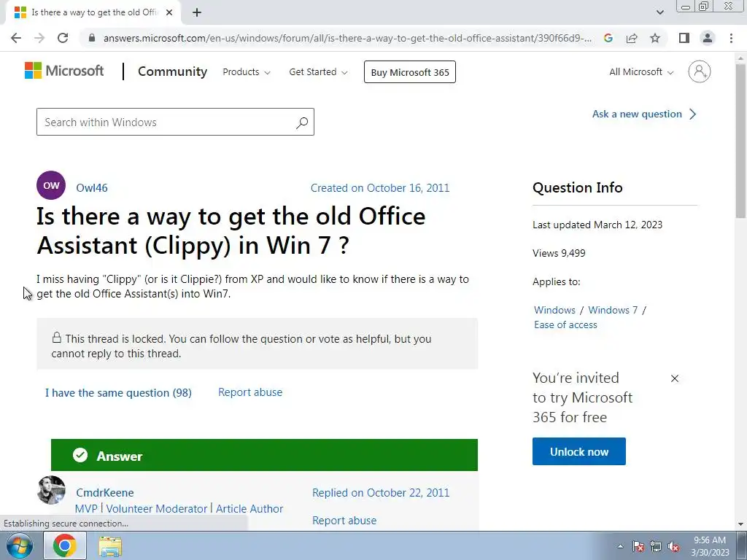Click the Microsoft logo
The height and width of the screenshot is (560, 747).
64,71
